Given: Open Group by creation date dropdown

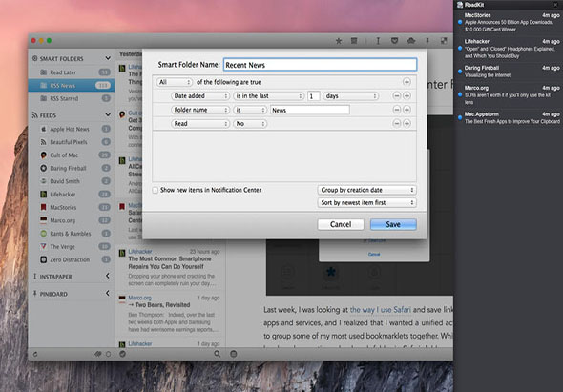Looking at the screenshot, I should point(366,190).
